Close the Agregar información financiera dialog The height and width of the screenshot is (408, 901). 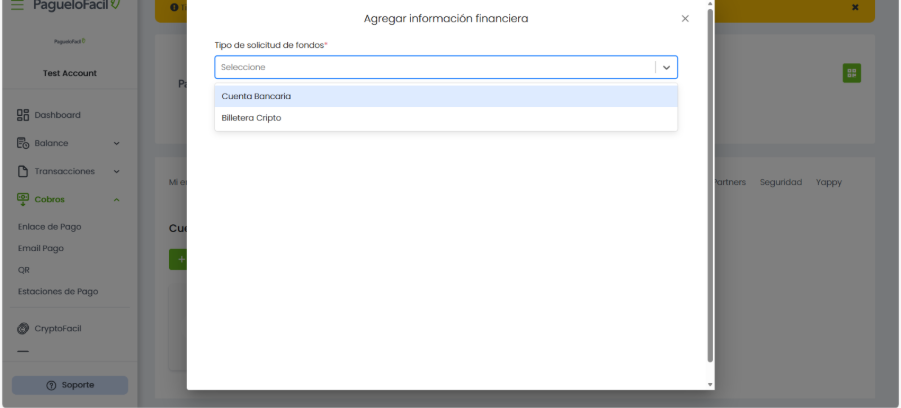(x=685, y=19)
